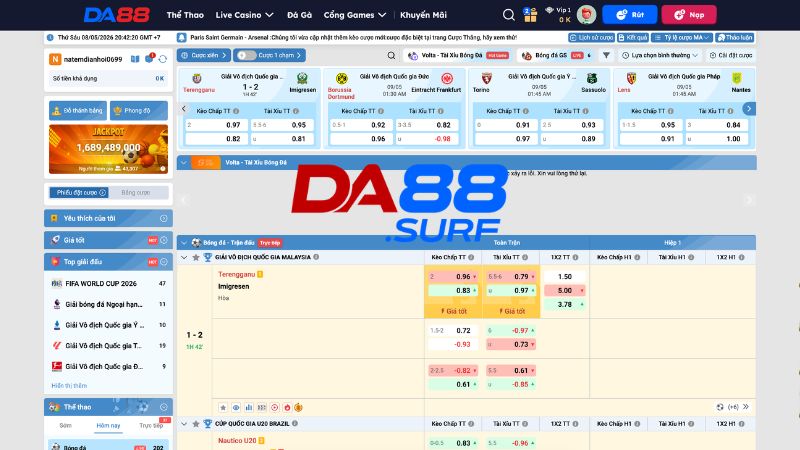
Task: Click Hiển thị thêm link
Action: 69,386
